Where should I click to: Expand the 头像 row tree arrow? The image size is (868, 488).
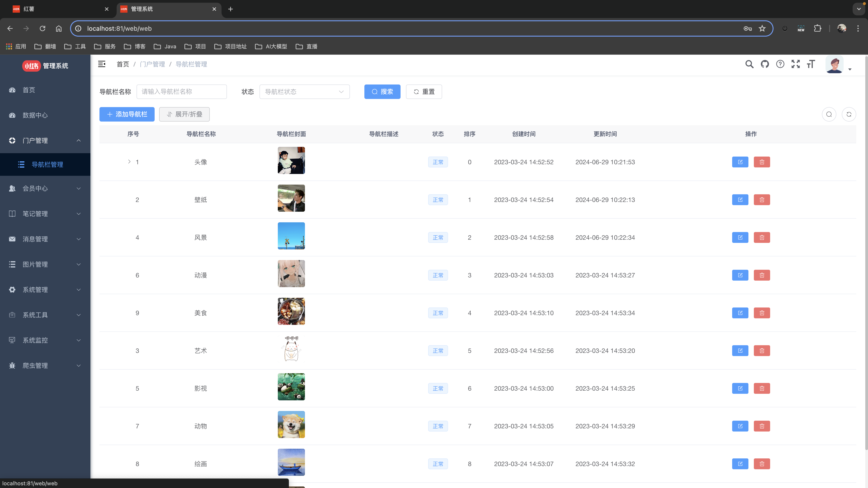point(129,162)
